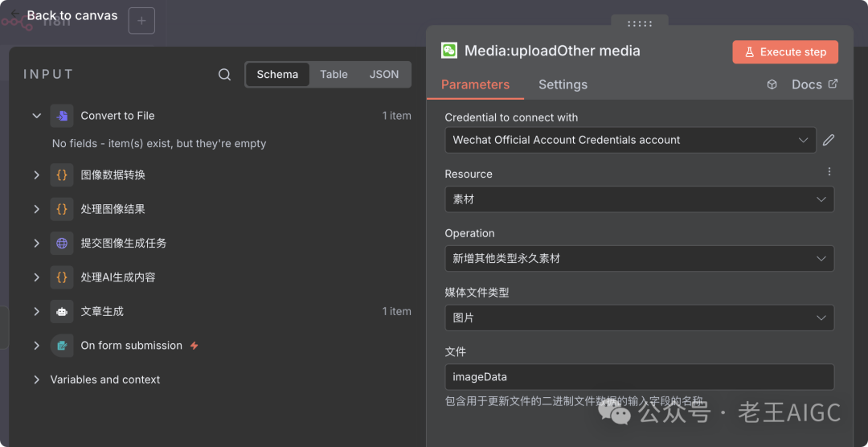Click the Convert to File node icon
This screenshot has width=868, height=447.
click(62, 116)
